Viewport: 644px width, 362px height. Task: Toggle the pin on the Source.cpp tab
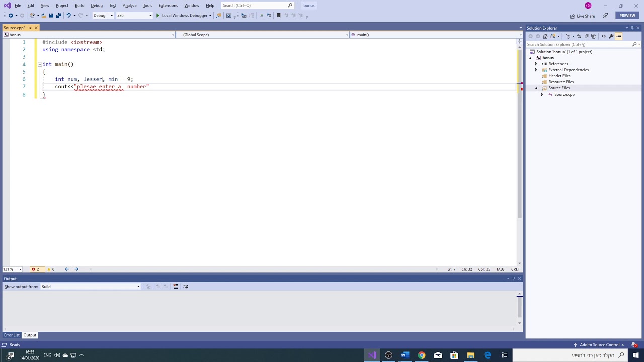[30, 28]
